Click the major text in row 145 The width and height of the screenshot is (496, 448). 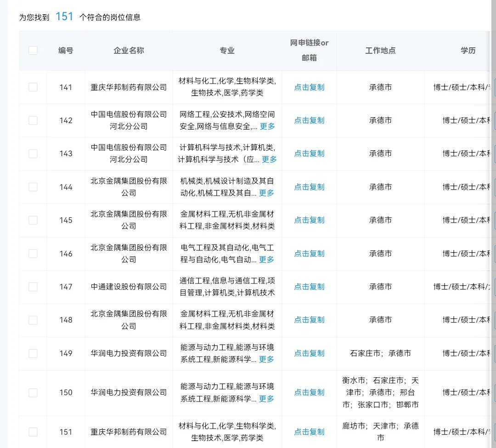point(227,220)
